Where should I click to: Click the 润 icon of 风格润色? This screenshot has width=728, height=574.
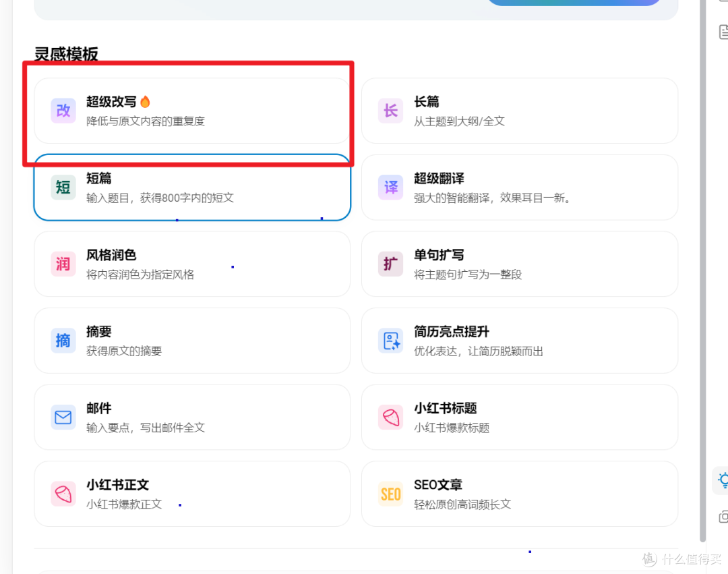pyautogui.click(x=63, y=264)
